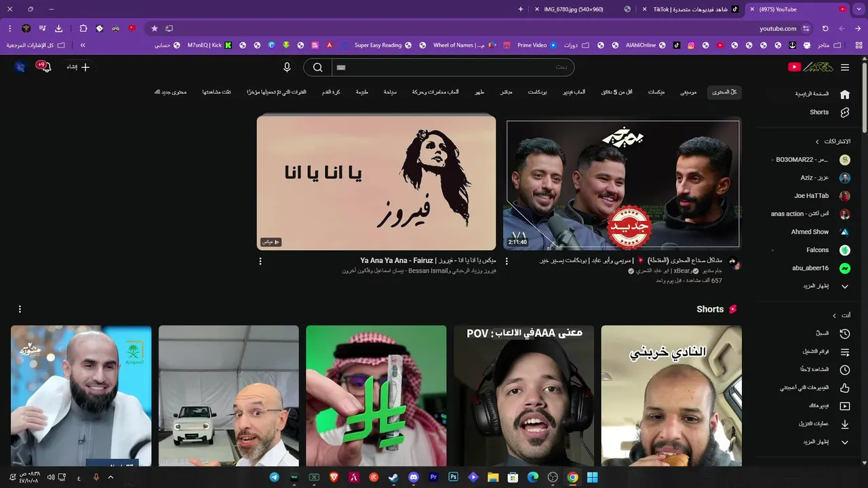The image size is (868, 488).
Task: Start voice search with microphone icon
Action: (x=287, y=67)
